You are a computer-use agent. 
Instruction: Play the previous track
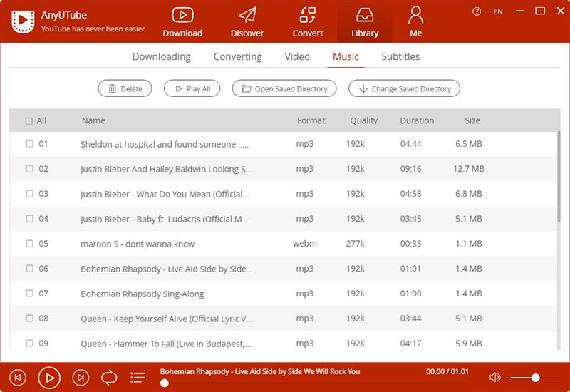click(x=17, y=378)
